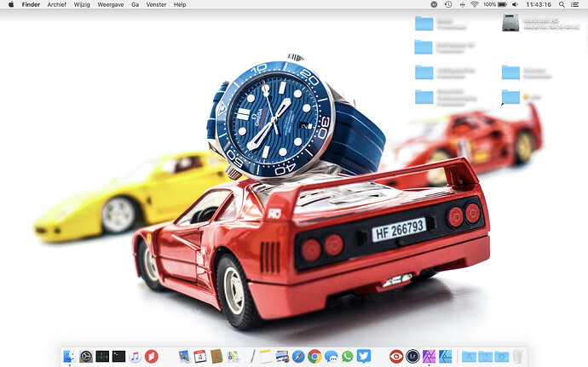The image size is (588, 367).
Task: Click the red circular app icon beside iTunes
Action: (x=152, y=356)
